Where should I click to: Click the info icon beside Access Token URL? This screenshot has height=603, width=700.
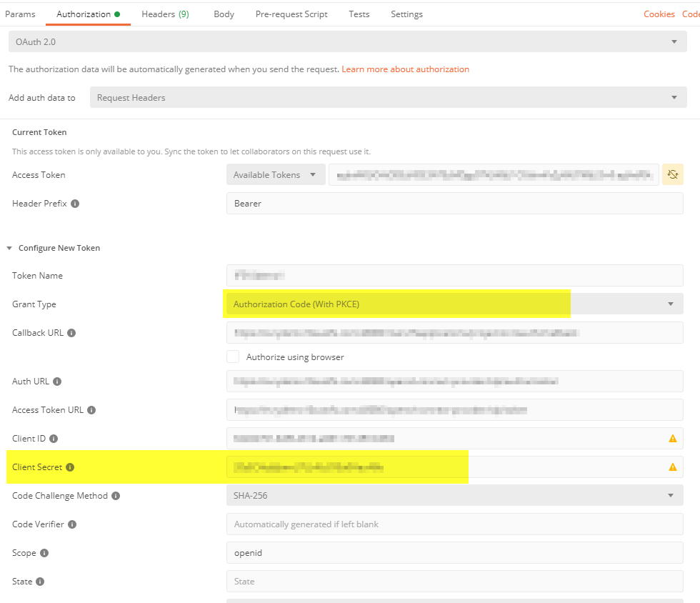93,409
